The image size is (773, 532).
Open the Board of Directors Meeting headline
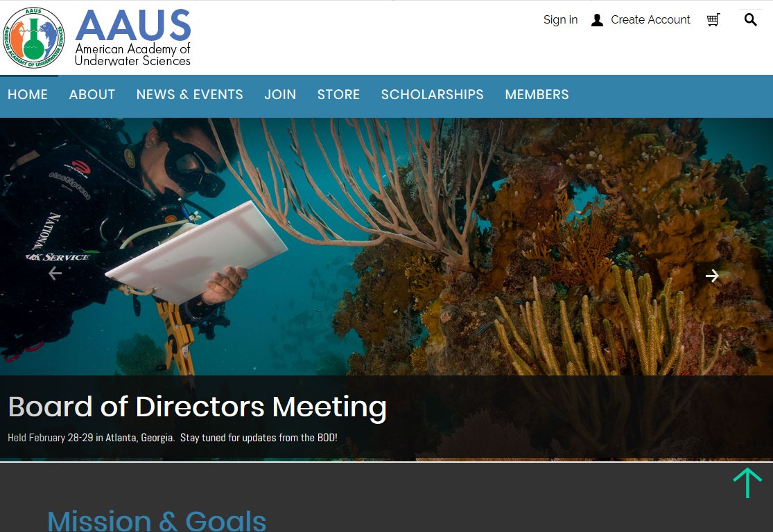tap(197, 407)
